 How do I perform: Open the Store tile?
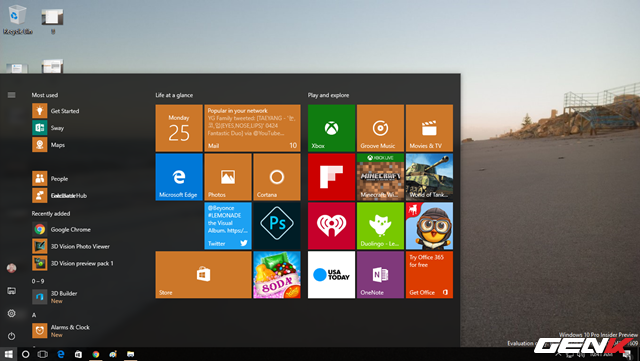tap(203, 275)
